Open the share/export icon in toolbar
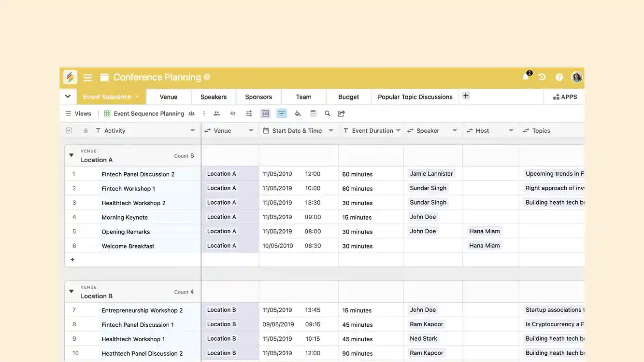This screenshot has width=644, height=362. (x=341, y=113)
